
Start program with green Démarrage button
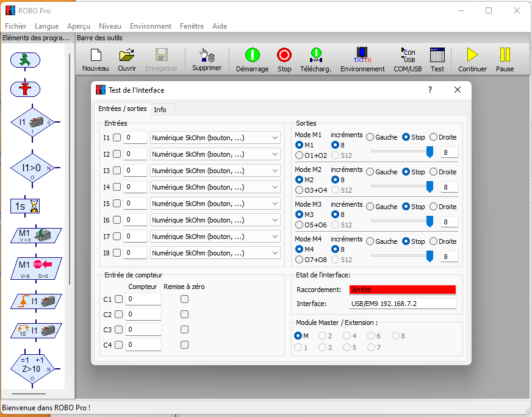click(252, 60)
